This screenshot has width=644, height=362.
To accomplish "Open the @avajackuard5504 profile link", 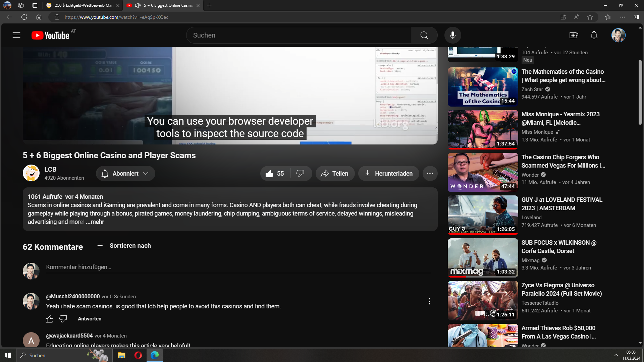I will (x=69, y=336).
